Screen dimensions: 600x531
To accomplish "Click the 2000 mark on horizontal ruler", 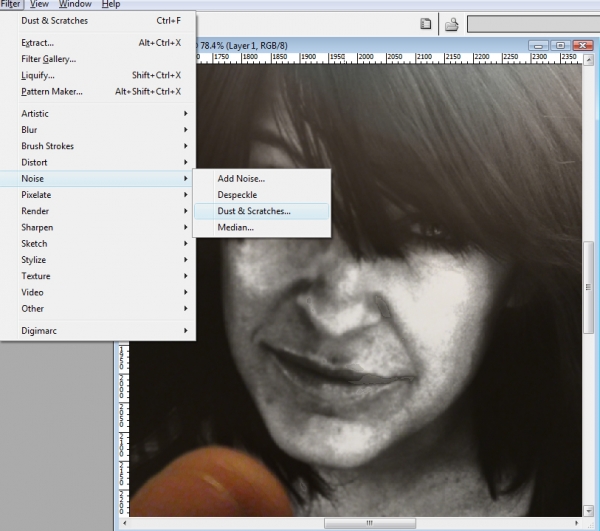I will tap(366, 57).
